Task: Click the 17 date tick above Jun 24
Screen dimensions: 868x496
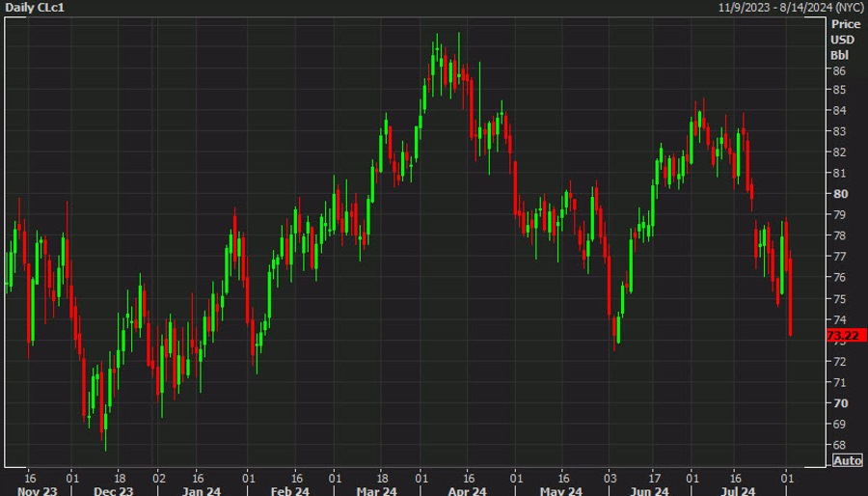Action: coord(654,479)
